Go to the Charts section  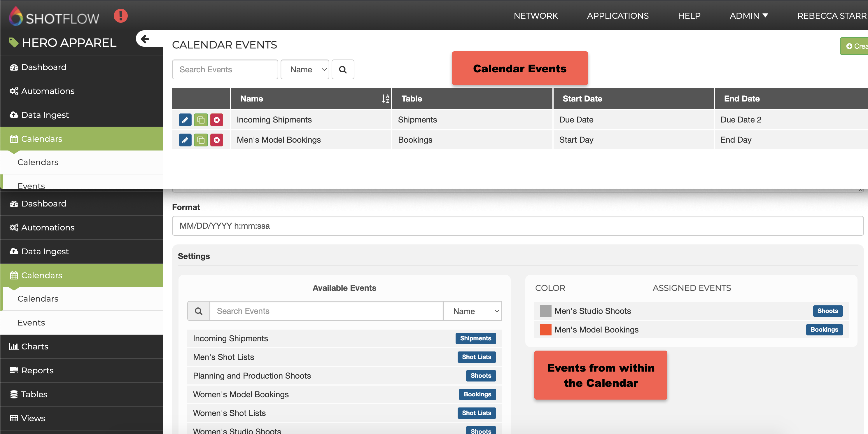[x=35, y=346]
